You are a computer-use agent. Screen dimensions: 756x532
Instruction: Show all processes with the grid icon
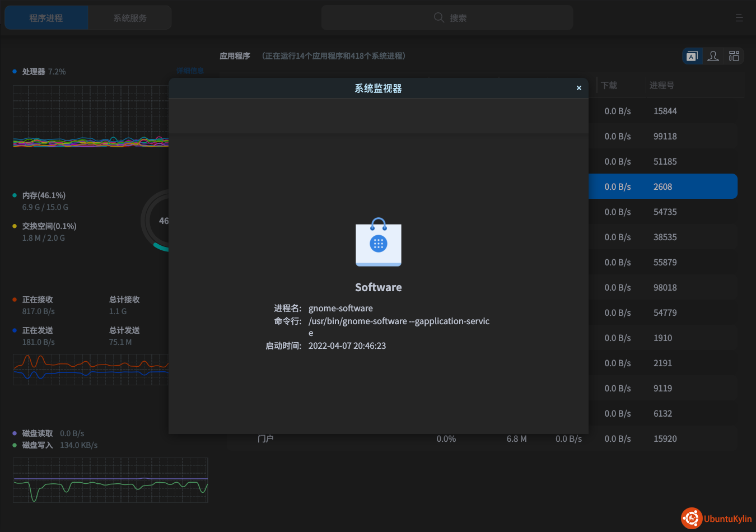[734, 56]
